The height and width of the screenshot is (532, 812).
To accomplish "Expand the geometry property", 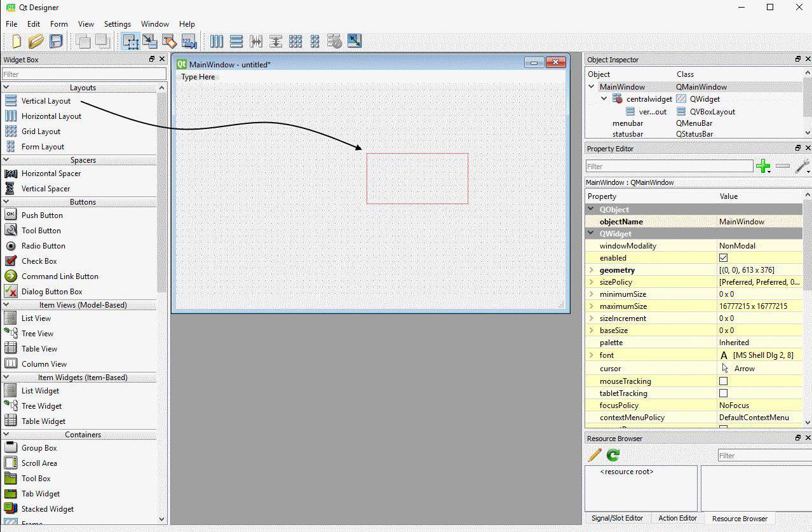I will pyautogui.click(x=592, y=270).
